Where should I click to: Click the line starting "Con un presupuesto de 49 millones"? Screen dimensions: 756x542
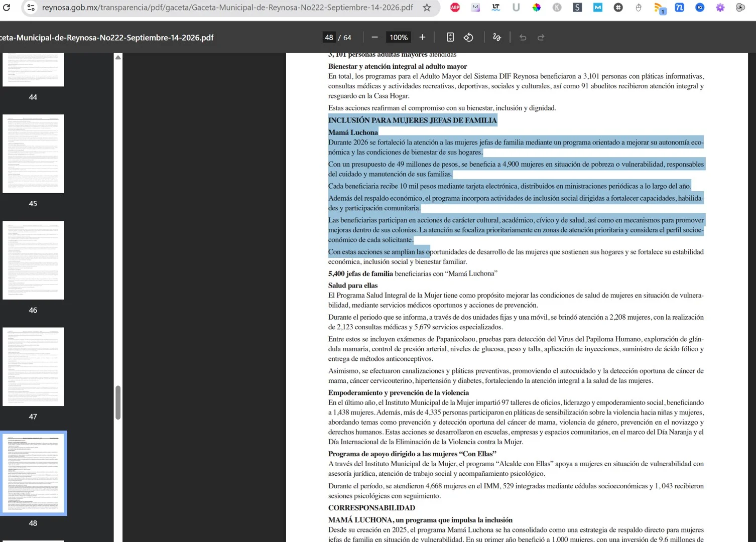pyautogui.click(x=516, y=164)
